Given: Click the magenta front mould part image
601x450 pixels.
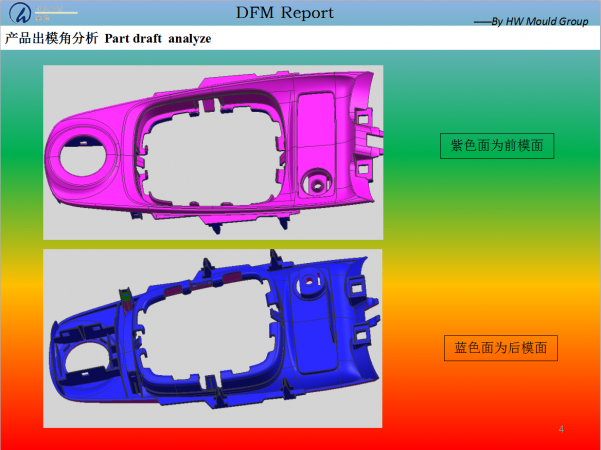Looking at the screenshot, I should pyautogui.click(x=213, y=153).
